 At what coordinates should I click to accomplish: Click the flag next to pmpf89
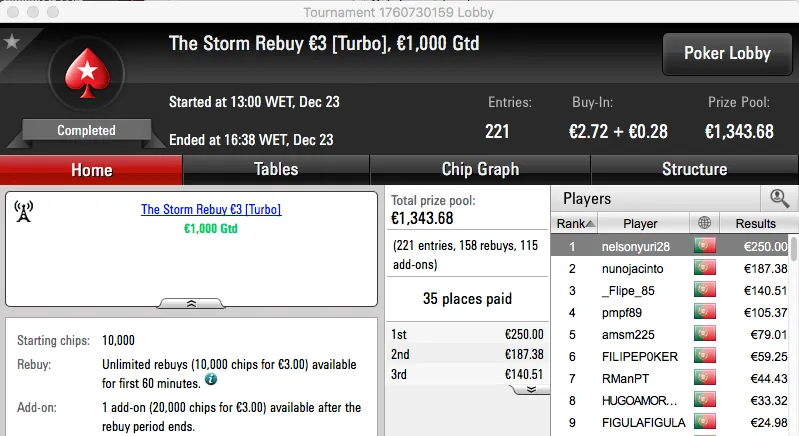[x=703, y=312]
